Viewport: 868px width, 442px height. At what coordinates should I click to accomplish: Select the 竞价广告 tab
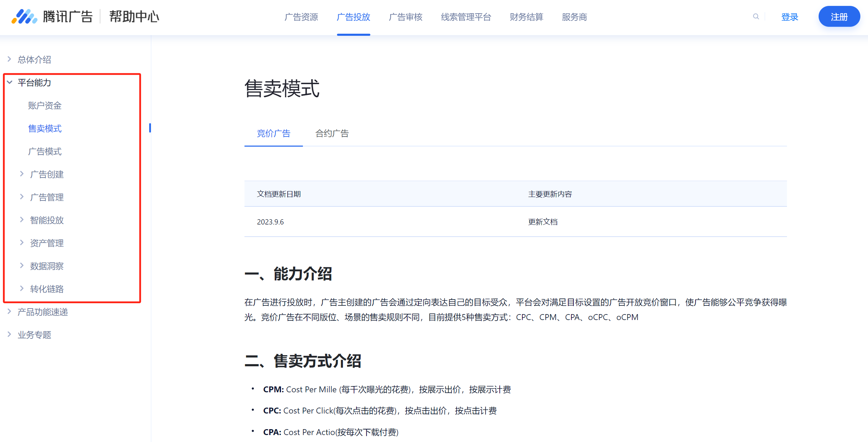(273, 133)
